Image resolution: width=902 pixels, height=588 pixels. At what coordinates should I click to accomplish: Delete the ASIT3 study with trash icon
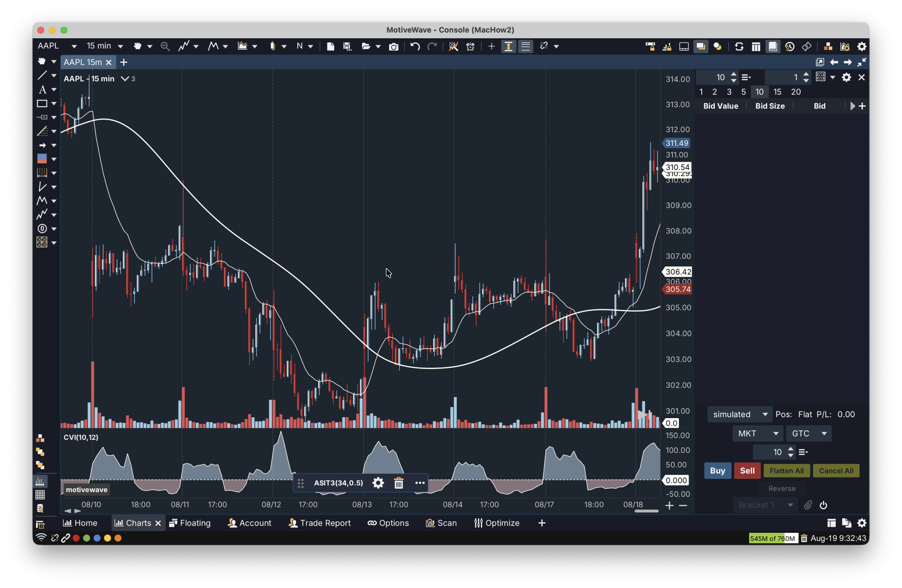tap(399, 483)
